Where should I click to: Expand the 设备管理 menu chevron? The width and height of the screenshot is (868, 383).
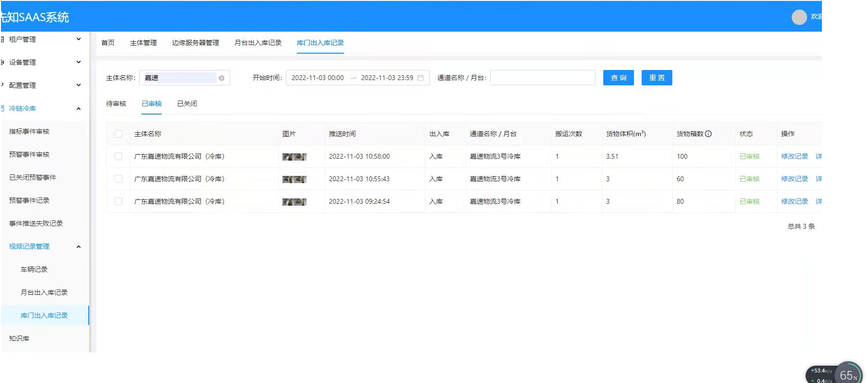click(x=79, y=62)
